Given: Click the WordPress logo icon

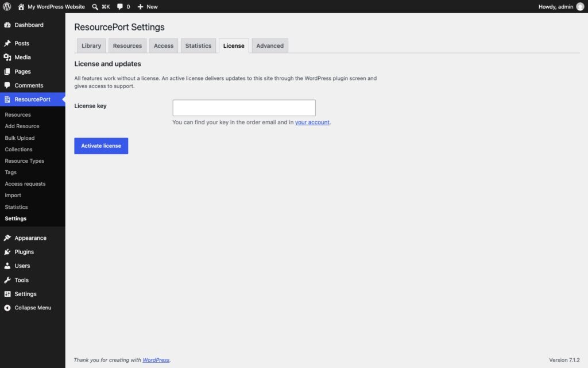Looking at the screenshot, I should (x=7, y=6).
